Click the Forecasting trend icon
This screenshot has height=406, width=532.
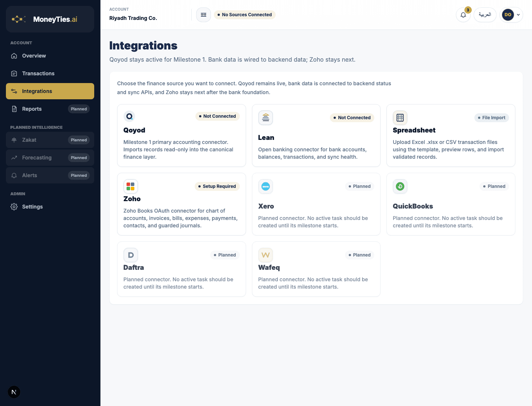click(x=14, y=158)
